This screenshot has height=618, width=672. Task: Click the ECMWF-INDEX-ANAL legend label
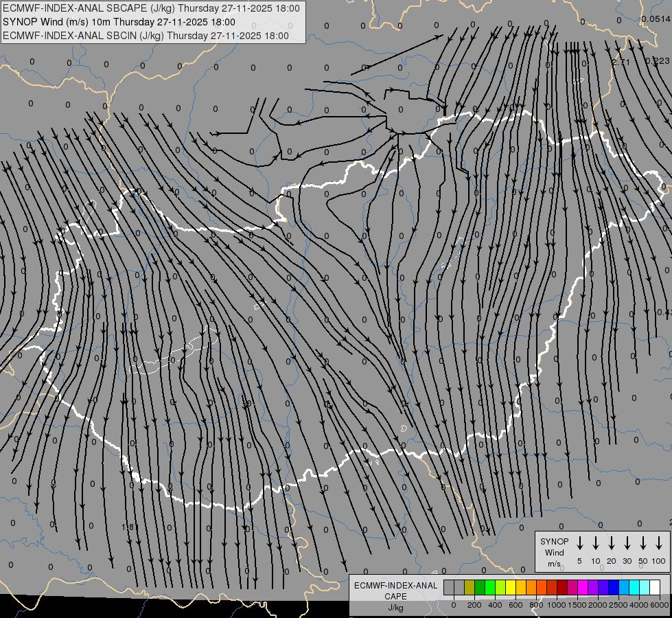pyautogui.click(x=395, y=586)
